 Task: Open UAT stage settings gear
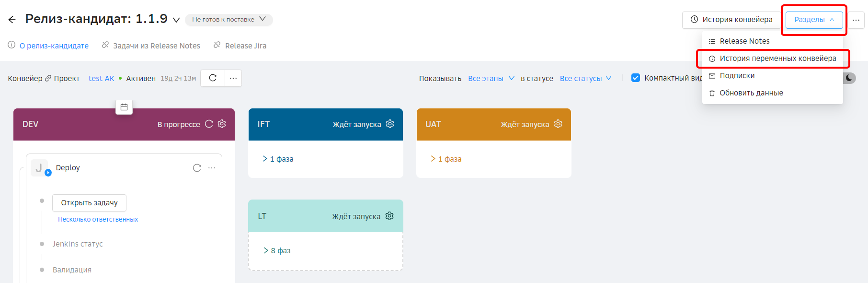pyautogui.click(x=558, y=124)
